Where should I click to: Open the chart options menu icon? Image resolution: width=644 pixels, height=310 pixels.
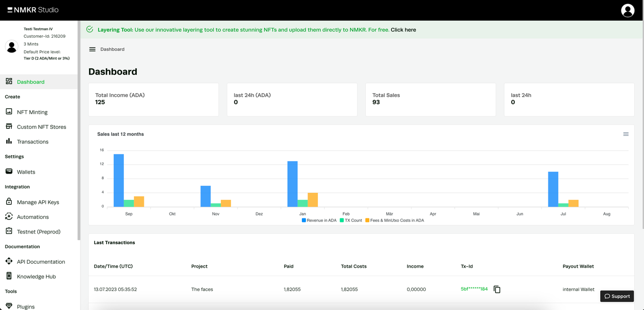click(626, 134)
